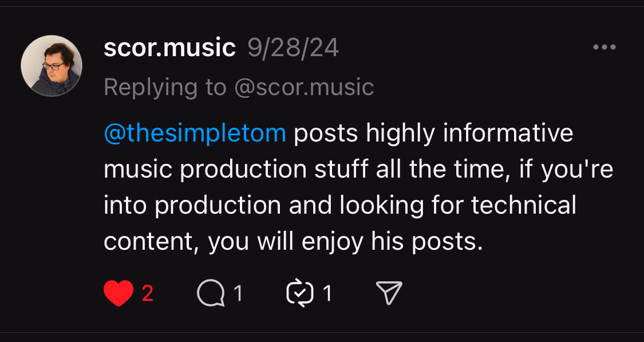Click the reply count 1 beside bubble
The width and height of the screenshot is (644, 342).
point(238,294)
